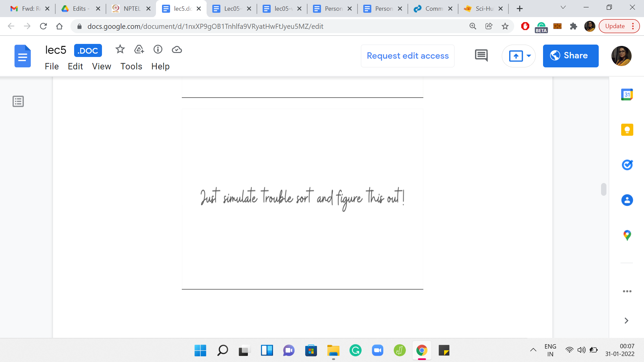Open the document details info icon
644x362 pixels.
tap(158, 50)
